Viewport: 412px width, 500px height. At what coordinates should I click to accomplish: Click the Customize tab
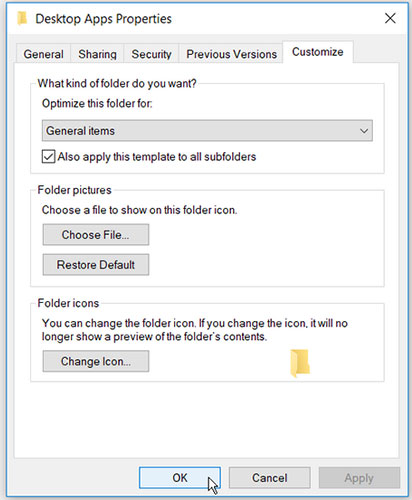click(x=317, y=52)
